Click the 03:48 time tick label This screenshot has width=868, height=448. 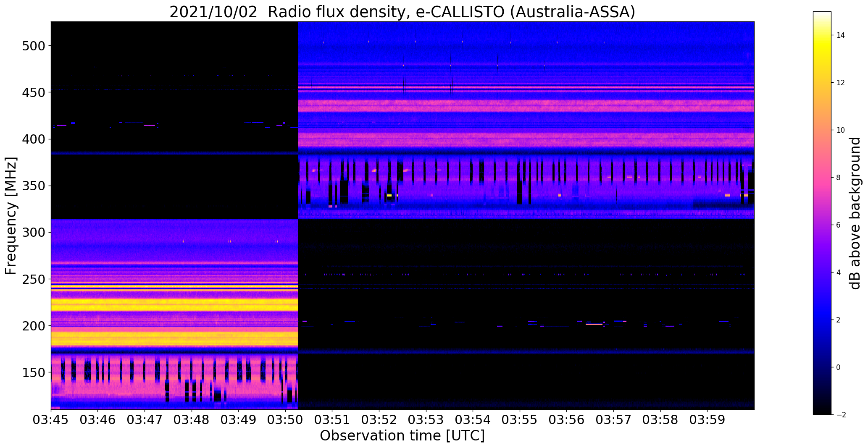coord(192,420)
